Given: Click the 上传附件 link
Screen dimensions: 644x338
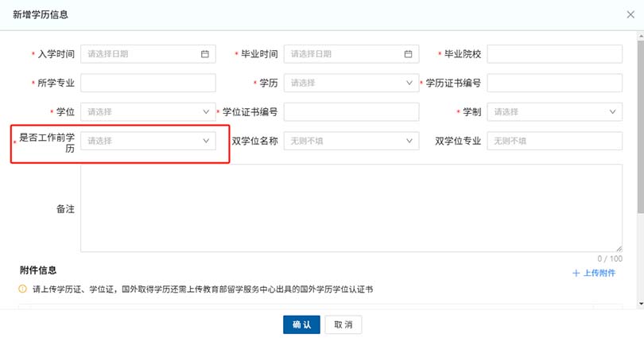Looking at the screenshot, I should (599, 274).
